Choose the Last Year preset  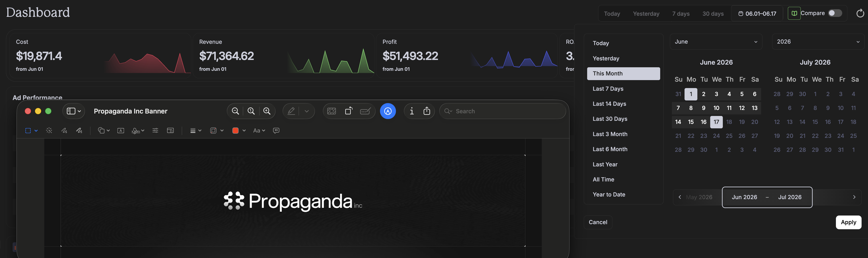click(x=623, y=164)
